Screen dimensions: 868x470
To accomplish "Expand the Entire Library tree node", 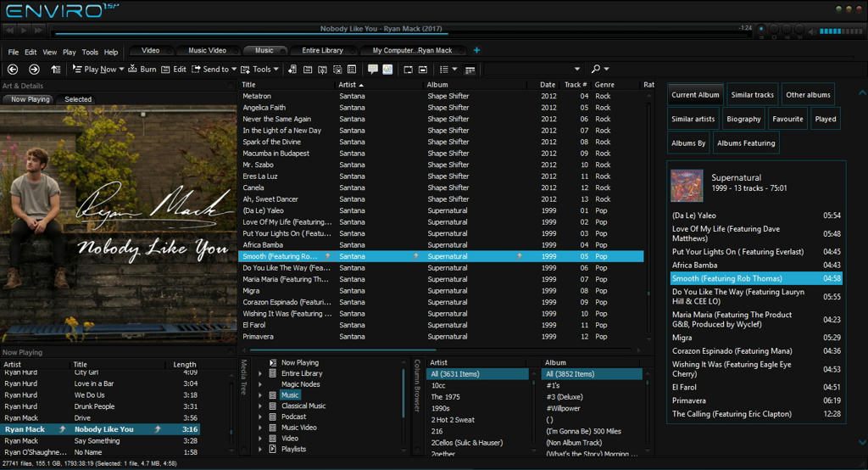I will coord(260,373).
